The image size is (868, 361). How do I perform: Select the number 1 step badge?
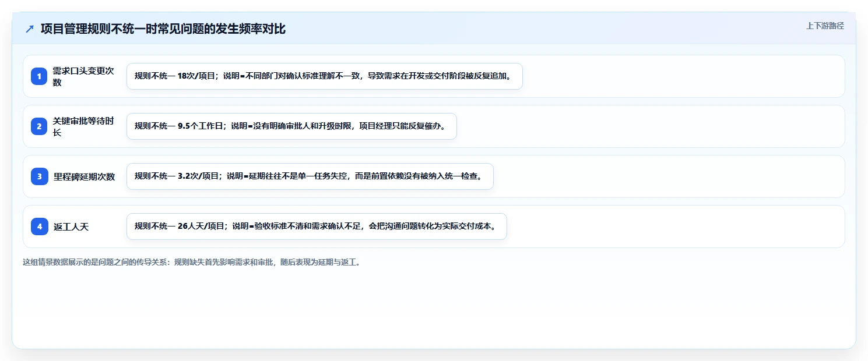39,76
